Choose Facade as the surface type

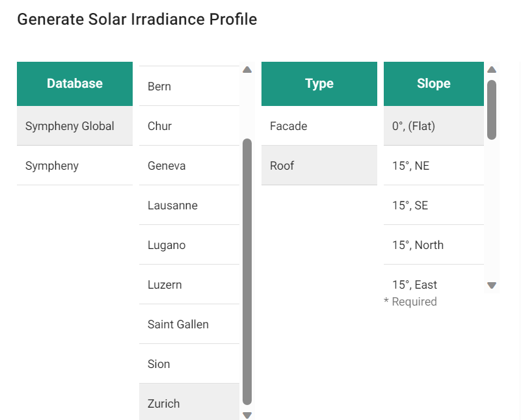point(319,126)
